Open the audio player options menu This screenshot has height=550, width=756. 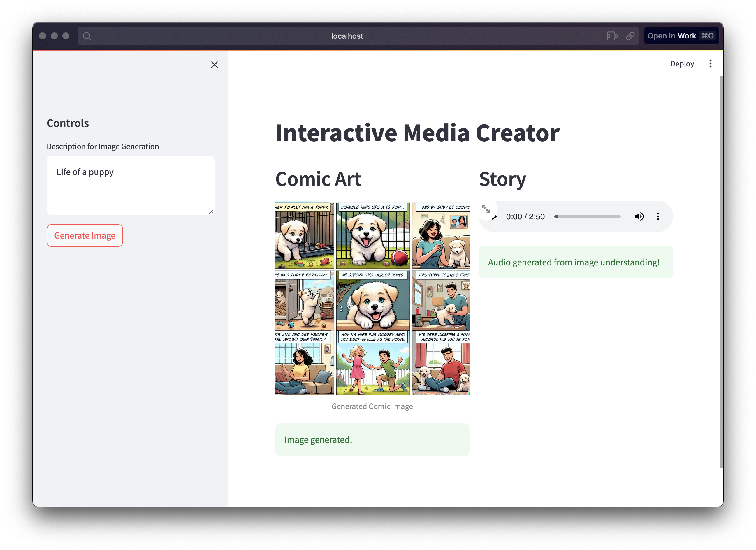coord(658,216)
